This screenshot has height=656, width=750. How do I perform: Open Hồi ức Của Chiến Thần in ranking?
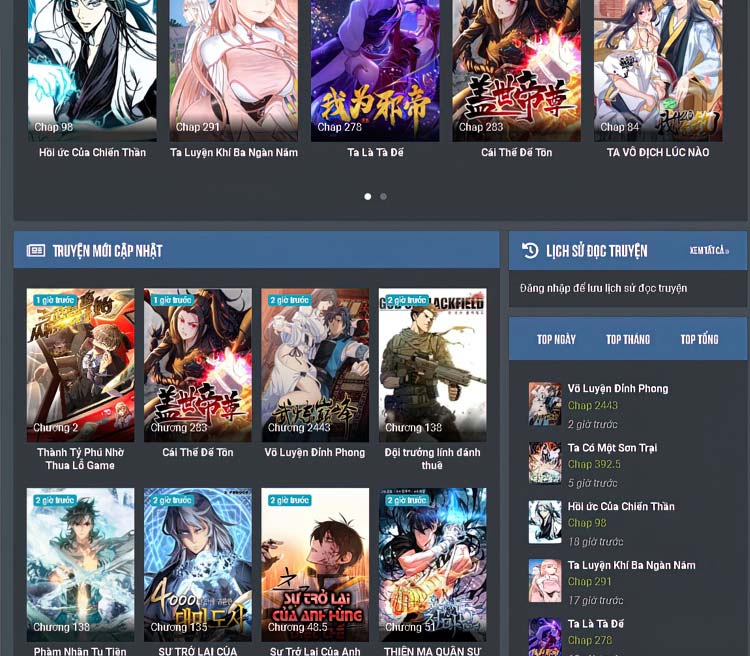621,506
